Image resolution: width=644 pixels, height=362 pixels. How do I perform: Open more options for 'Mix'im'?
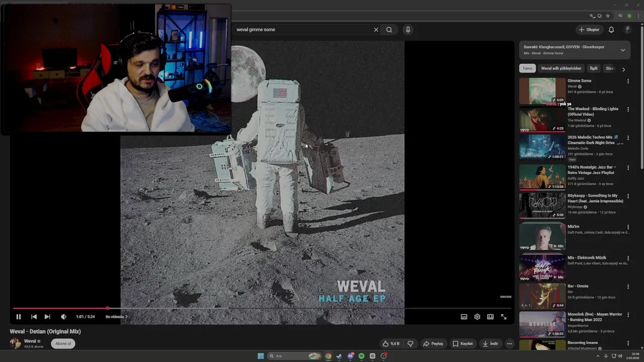[628, 227]
